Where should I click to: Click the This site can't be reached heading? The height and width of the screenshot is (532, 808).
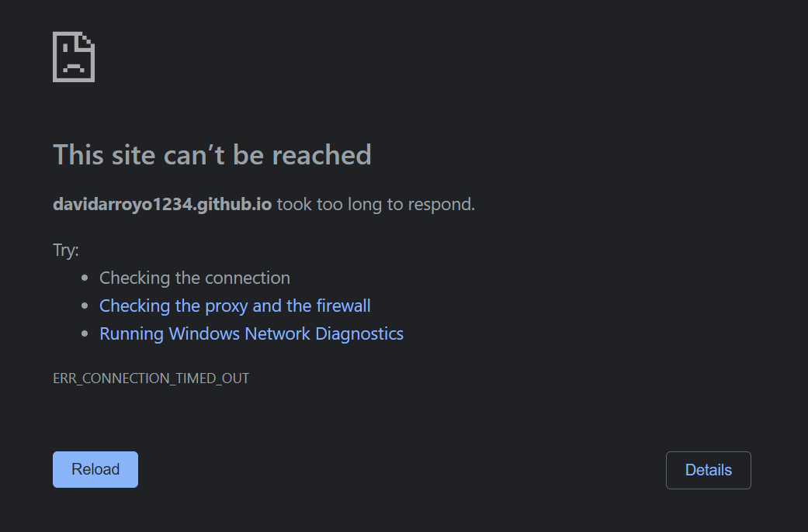click(x=212, y=155)
